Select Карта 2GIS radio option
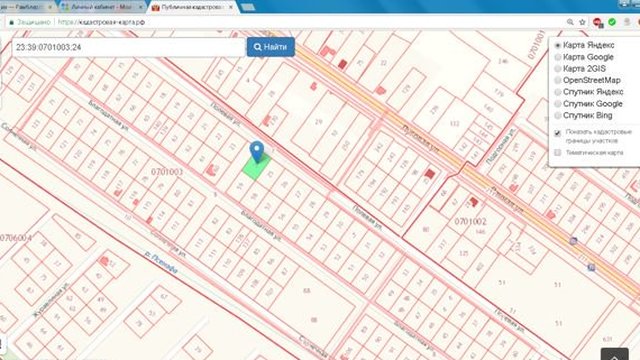640x360 pixels. coord(558,69)
